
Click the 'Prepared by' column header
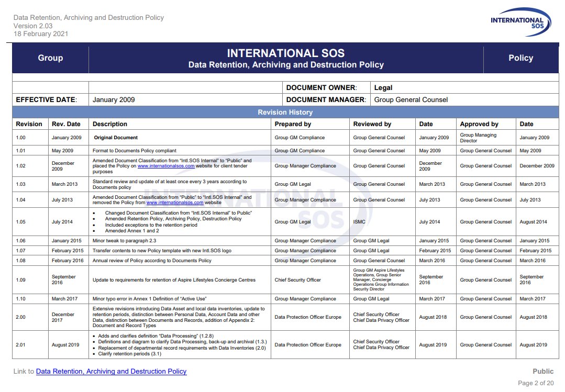[x=293, y=124]
